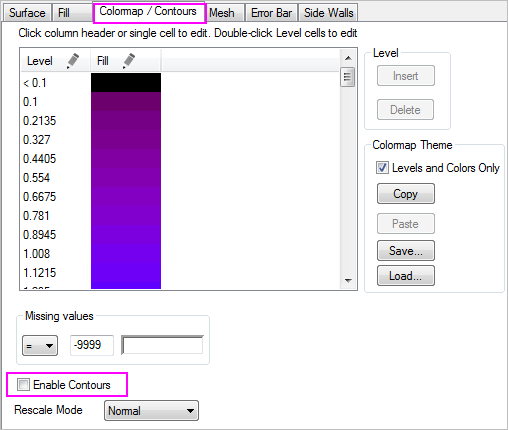
Task: Uncheck Levels and Colors Only
Action: pyautogui.click(x=382, y=167)
